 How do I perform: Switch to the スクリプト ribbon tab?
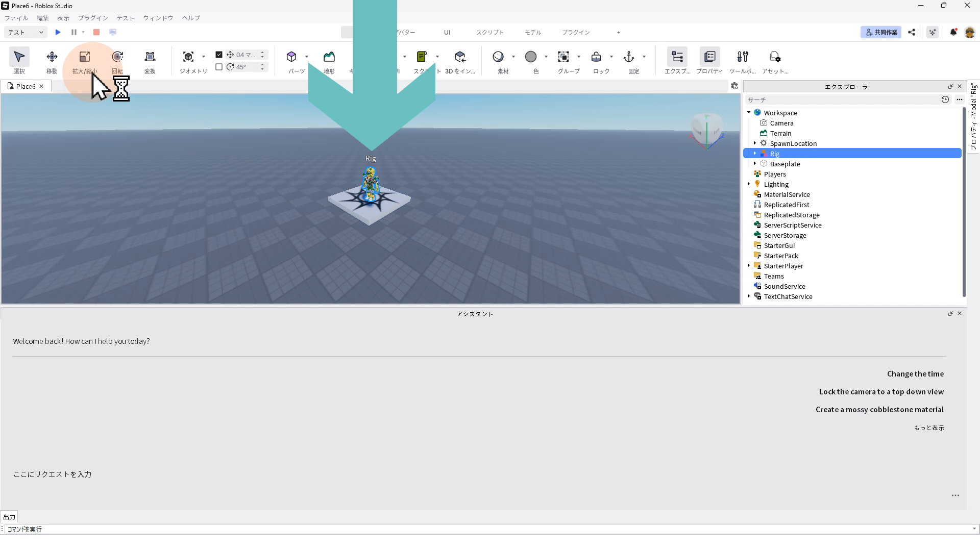coord(489,32)
